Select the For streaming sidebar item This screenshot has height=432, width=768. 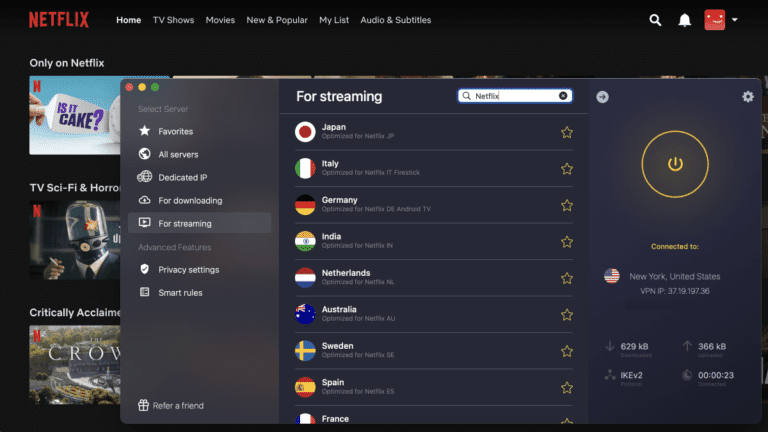(199, 223)
